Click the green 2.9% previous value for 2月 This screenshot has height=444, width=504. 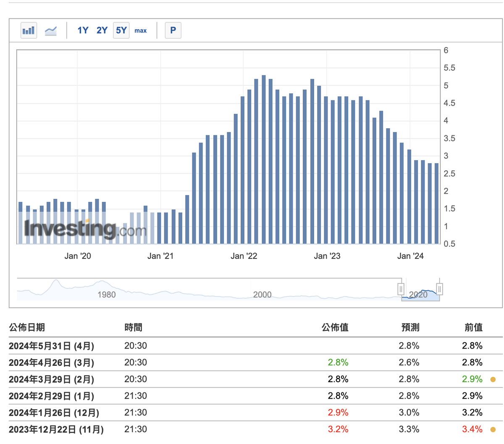472,379
